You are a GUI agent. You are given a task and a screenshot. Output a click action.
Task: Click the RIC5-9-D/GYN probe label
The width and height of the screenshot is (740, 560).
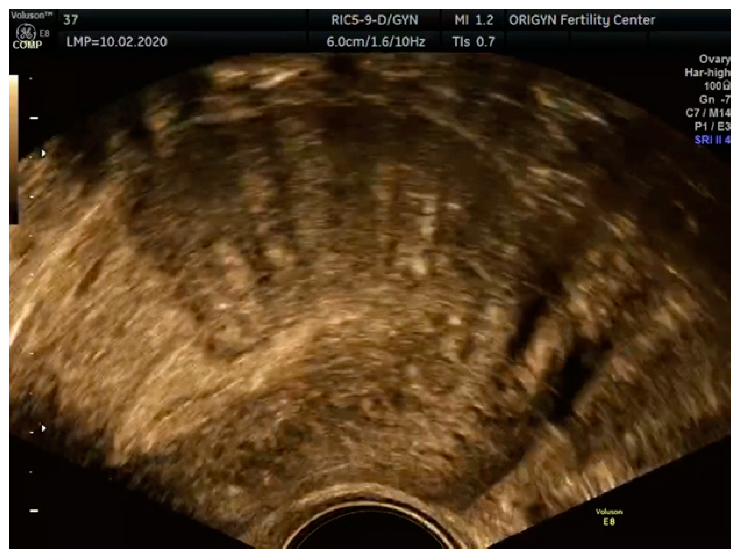coord(374,20)
